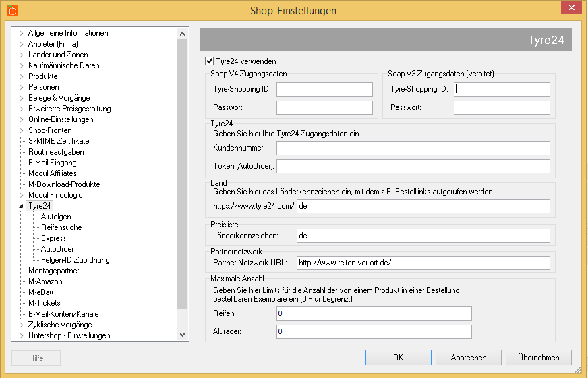Image resolution: width=588 pixels, height=378 pixels.
Task: Expand the Produkte node arrow
Action: [x=22, y=76]
